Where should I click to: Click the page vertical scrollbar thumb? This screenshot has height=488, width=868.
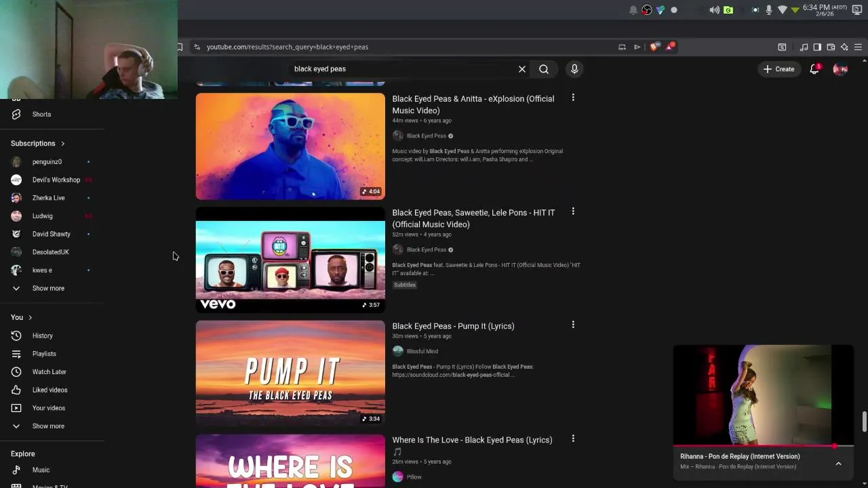pyautogui.click(x=864, y=421)
